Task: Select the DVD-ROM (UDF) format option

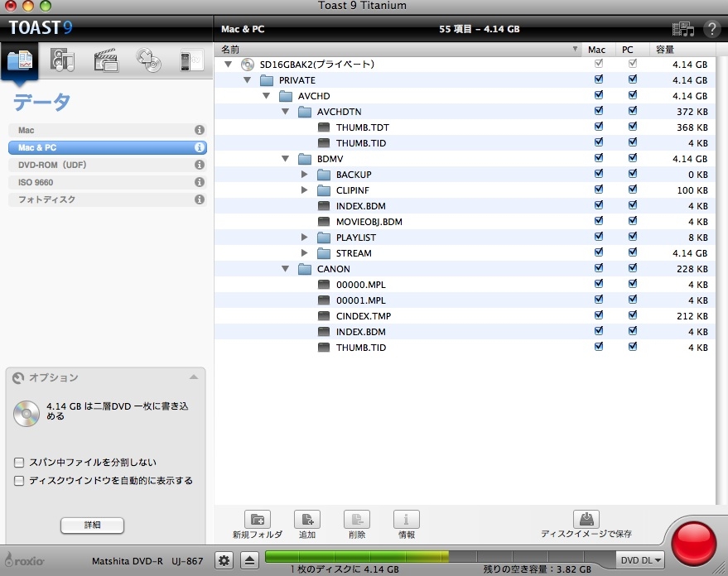Action: (x=107, y=165)
